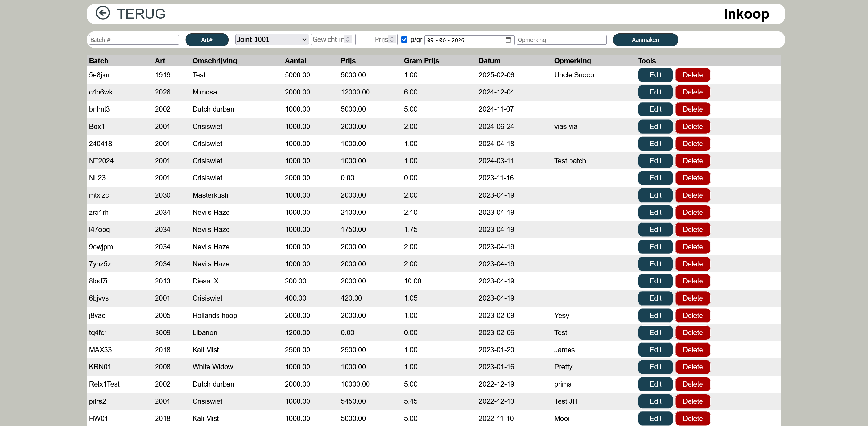Click the Gram Prijs column header
The width and height of the screenshot is (868, 426).
(x=421, y=61)
